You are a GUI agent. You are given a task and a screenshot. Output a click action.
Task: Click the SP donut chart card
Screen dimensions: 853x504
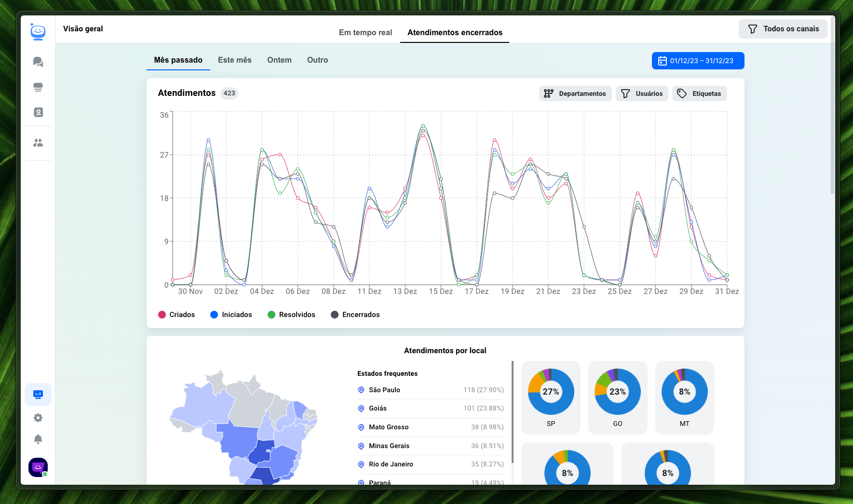point(551,397)
